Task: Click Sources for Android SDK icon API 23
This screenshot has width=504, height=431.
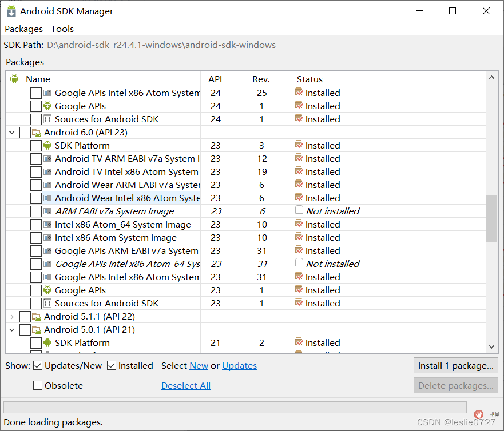Action: pos(47,303)
